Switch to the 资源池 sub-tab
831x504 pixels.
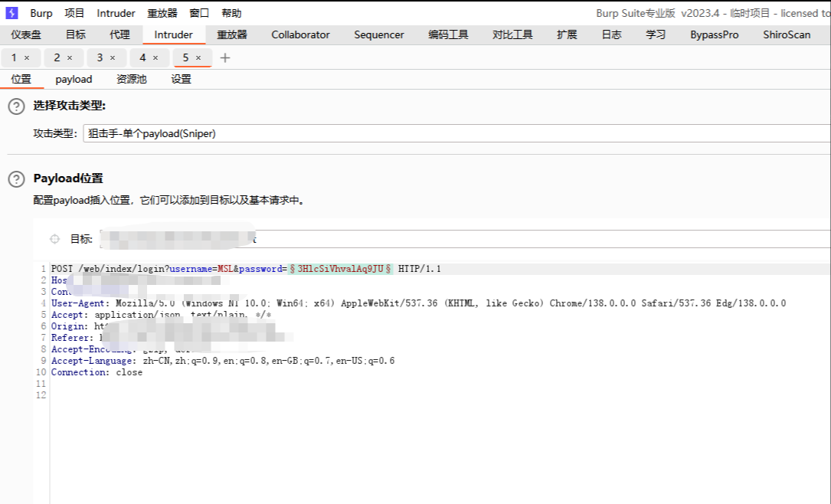point(132,80)
